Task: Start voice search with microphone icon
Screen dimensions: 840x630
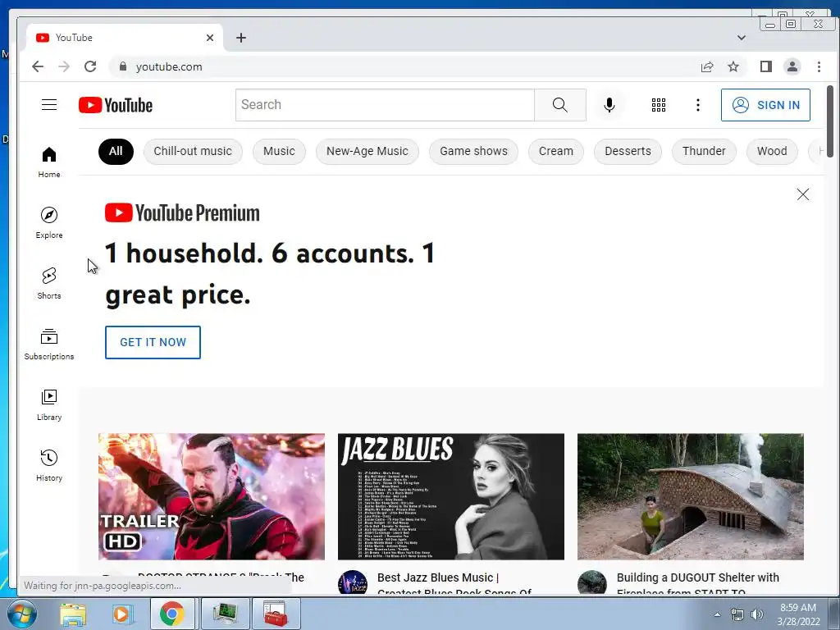Action: click(x=609, y=105)
